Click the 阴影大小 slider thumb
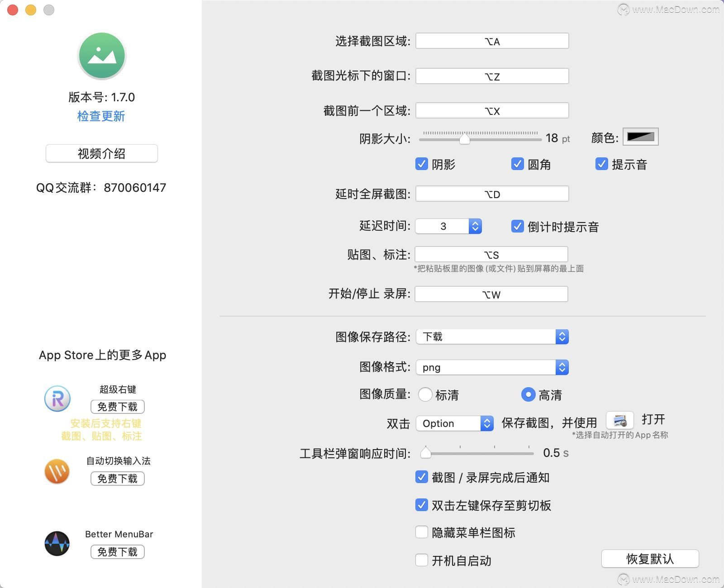 click(x=464, y=139)
